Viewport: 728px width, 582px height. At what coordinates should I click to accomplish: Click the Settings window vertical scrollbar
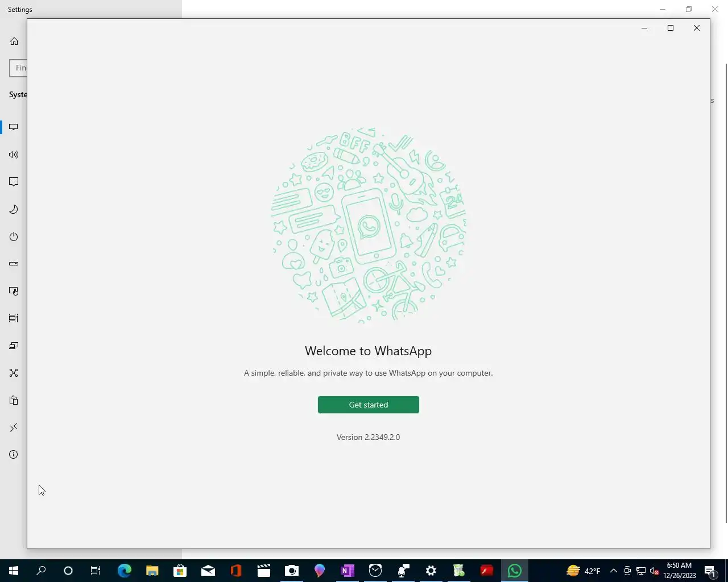pyautogui.click(x=726, y=293)
